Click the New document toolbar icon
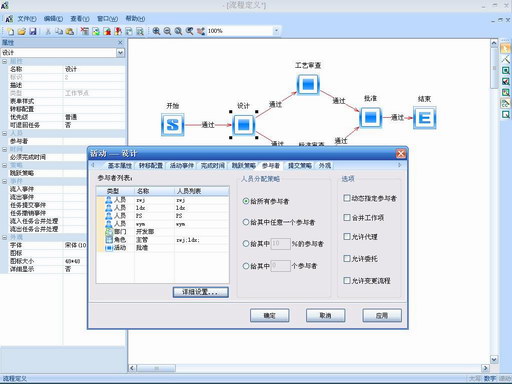The height and width of the screenshot is (384, 512). coord(10,31)
